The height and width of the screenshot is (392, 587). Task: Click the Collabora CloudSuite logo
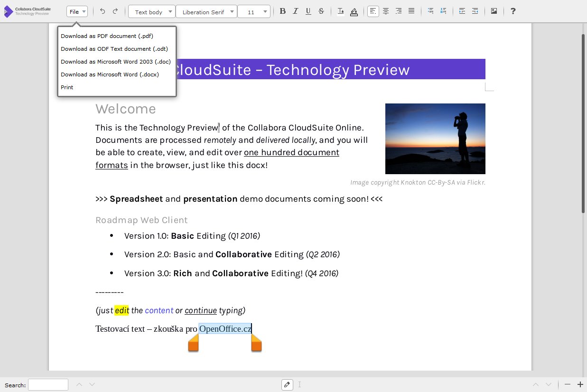(27, 11)
